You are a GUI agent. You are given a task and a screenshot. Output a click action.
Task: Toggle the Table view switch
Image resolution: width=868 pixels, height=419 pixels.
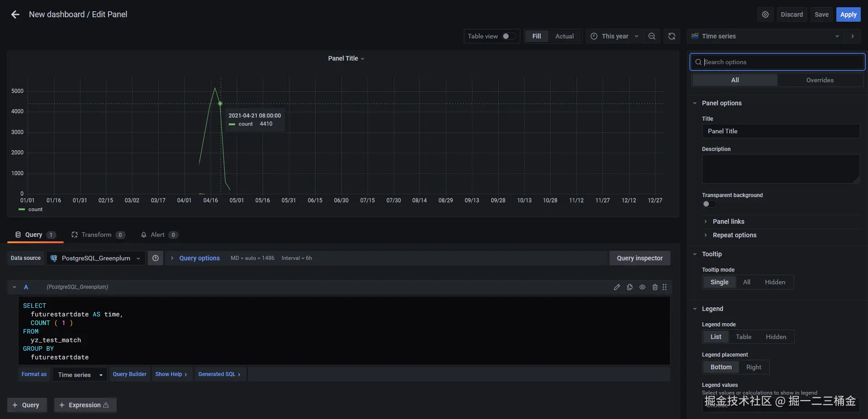click(x=509, y=36)
